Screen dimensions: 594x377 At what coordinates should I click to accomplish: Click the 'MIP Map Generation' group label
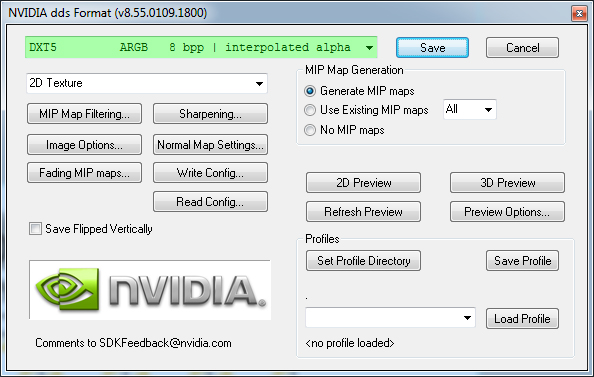point(354,70)
